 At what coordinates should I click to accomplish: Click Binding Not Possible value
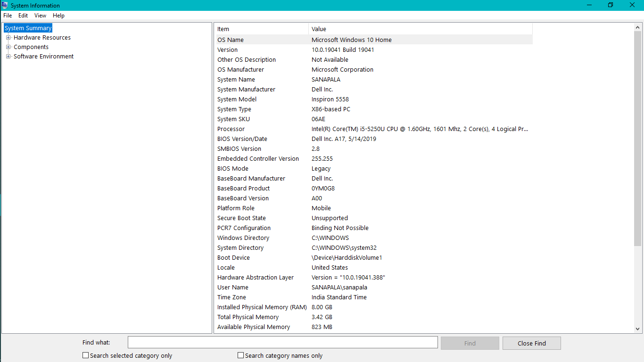(x=340, y=228)
